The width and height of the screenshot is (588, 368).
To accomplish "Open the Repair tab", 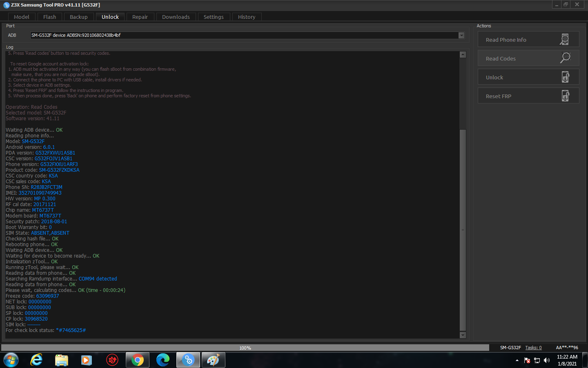I will coord(140,17).
